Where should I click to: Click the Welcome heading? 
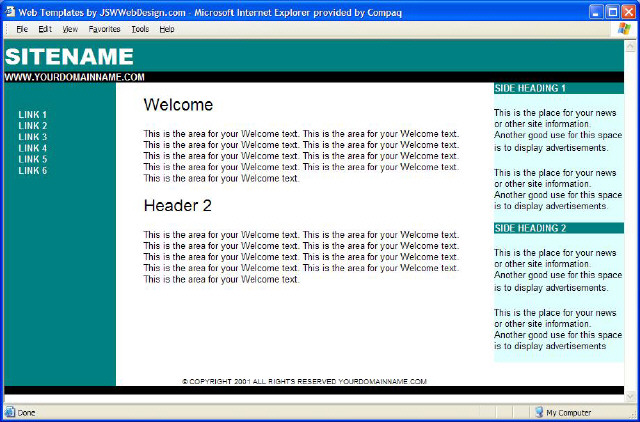pos(178,105)
